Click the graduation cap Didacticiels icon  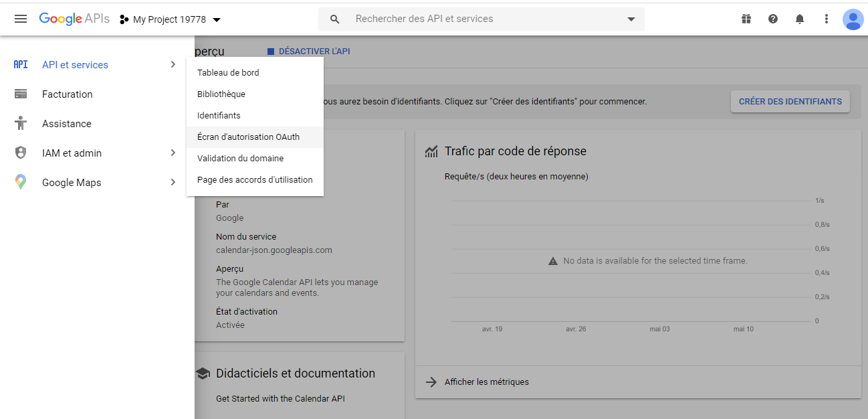(x=203, y=373)
